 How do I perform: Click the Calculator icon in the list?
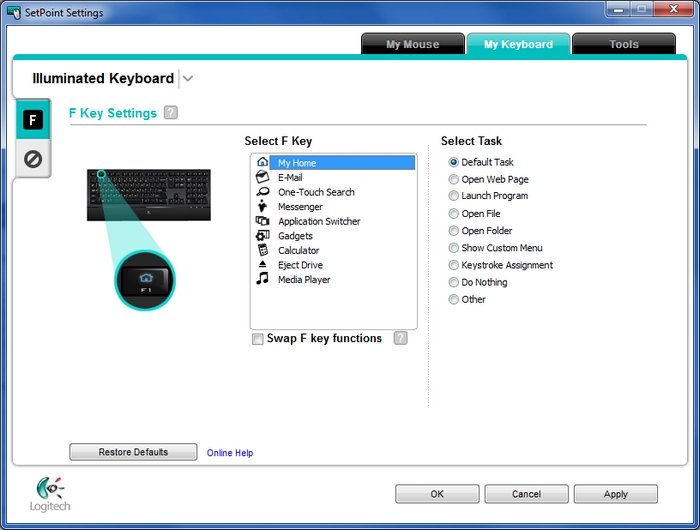pyautogui.click(x=263, y=250)
